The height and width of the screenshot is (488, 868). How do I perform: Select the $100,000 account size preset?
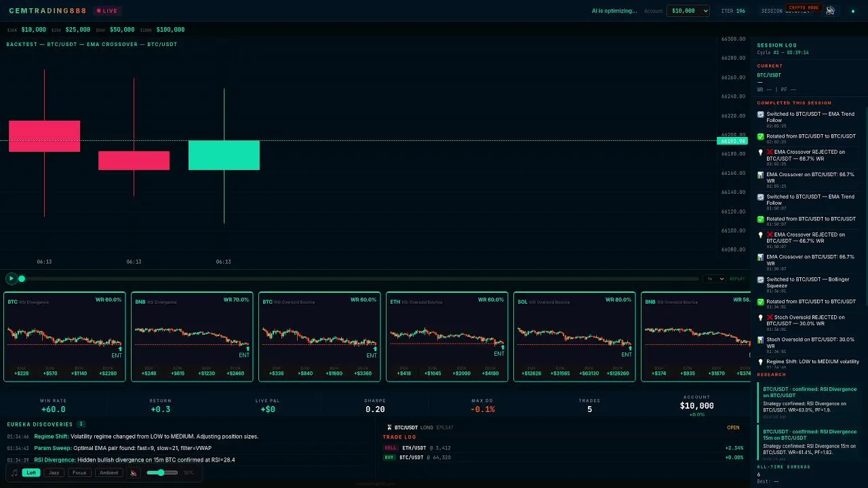[170, 30]
